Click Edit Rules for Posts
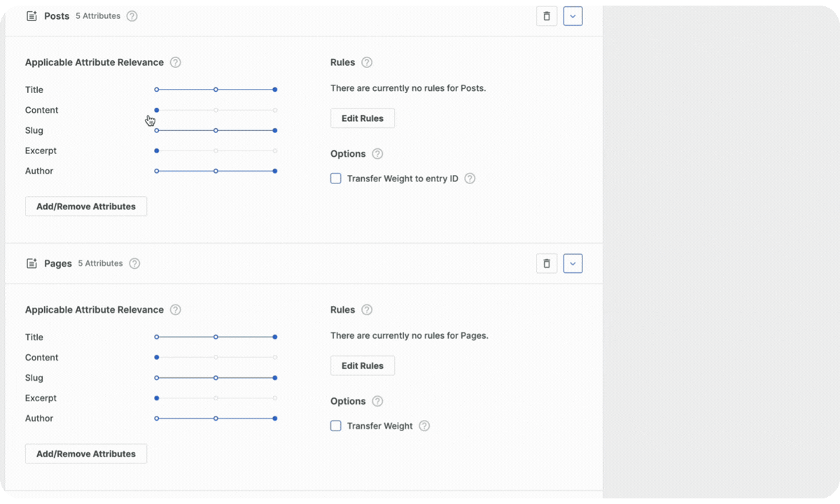Screen dimensions: 840x504 pyautogui.click(x=362, y=118)
